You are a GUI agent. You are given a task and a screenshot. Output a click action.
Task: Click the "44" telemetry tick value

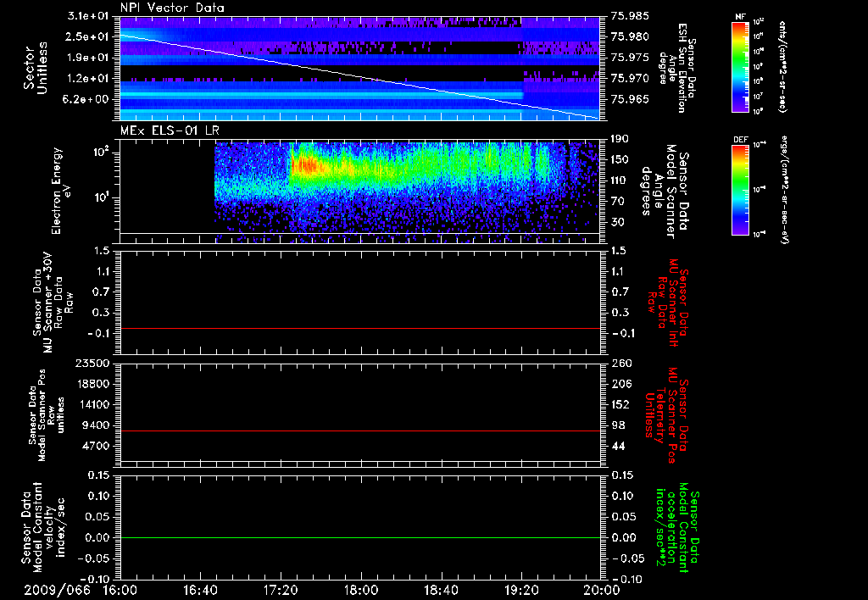tap(618, 446)
